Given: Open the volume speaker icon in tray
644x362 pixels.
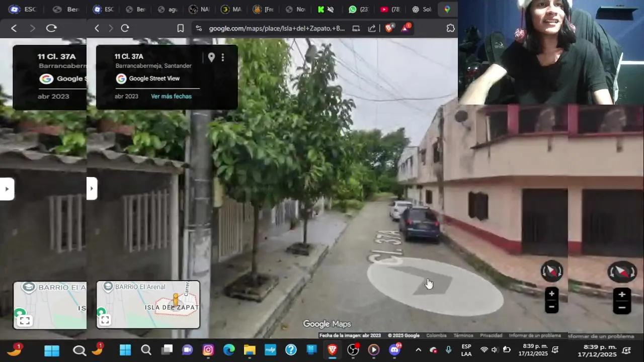Looking at the screenshot, I should pyautogui.click(x=495, y=350).
